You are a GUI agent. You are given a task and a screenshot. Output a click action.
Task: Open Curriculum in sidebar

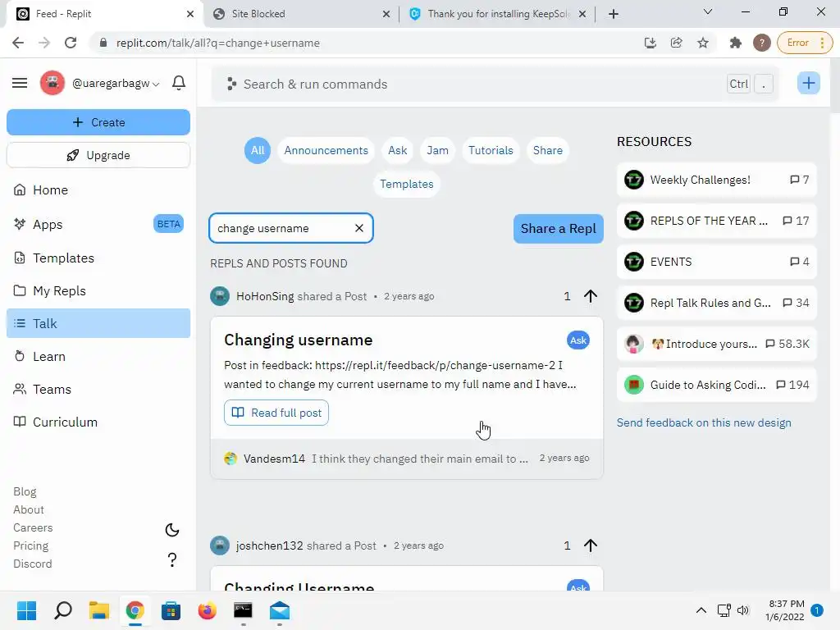[98, 422]
